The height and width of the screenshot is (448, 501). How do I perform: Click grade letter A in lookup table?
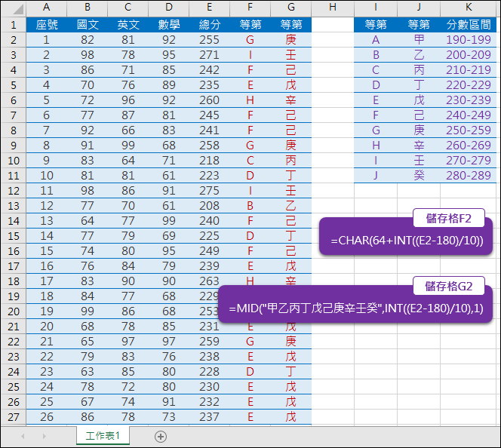[376, 39]
